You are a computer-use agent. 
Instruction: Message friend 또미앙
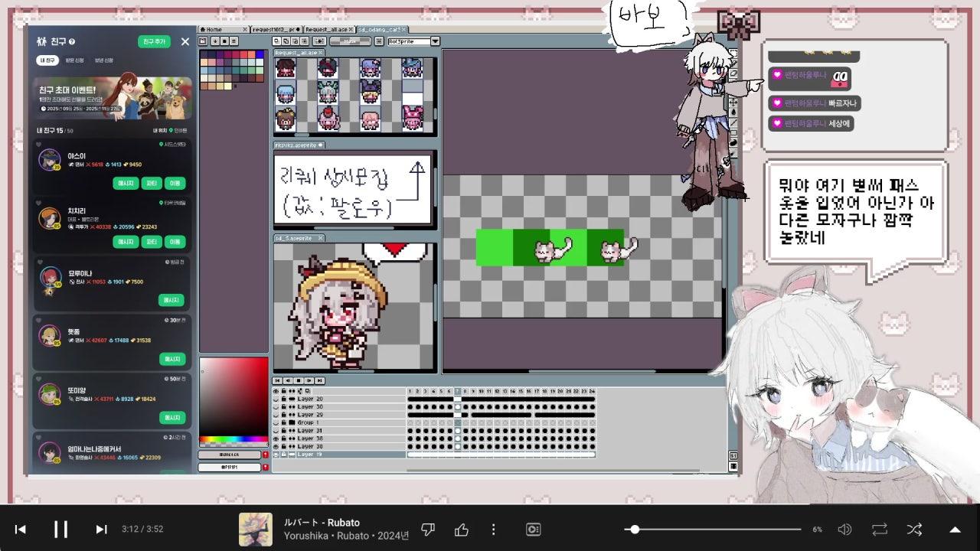click(x=172, y=418)
